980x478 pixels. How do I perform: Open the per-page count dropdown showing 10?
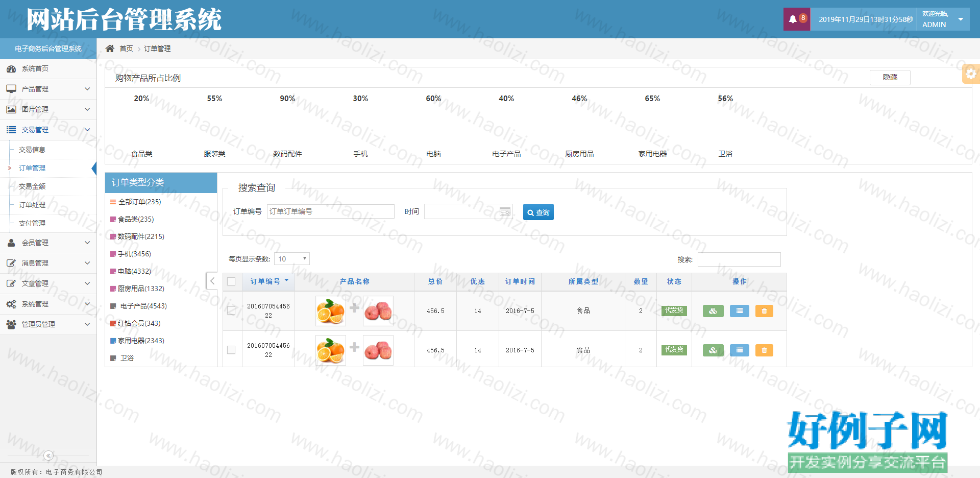[x=292, y=259]
